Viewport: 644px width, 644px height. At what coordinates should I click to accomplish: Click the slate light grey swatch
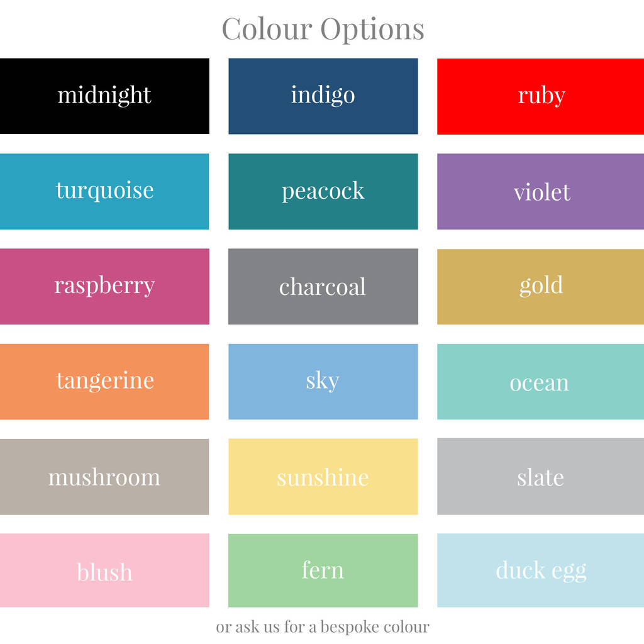(540, 477)
